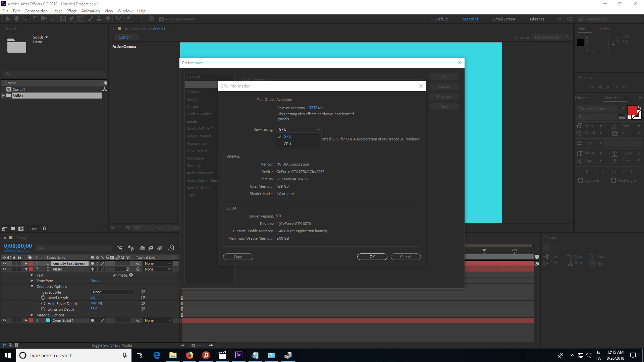Click the delete trash icon in Project panel
This screenshot has height=362, width=644.
tap(45, 229)
